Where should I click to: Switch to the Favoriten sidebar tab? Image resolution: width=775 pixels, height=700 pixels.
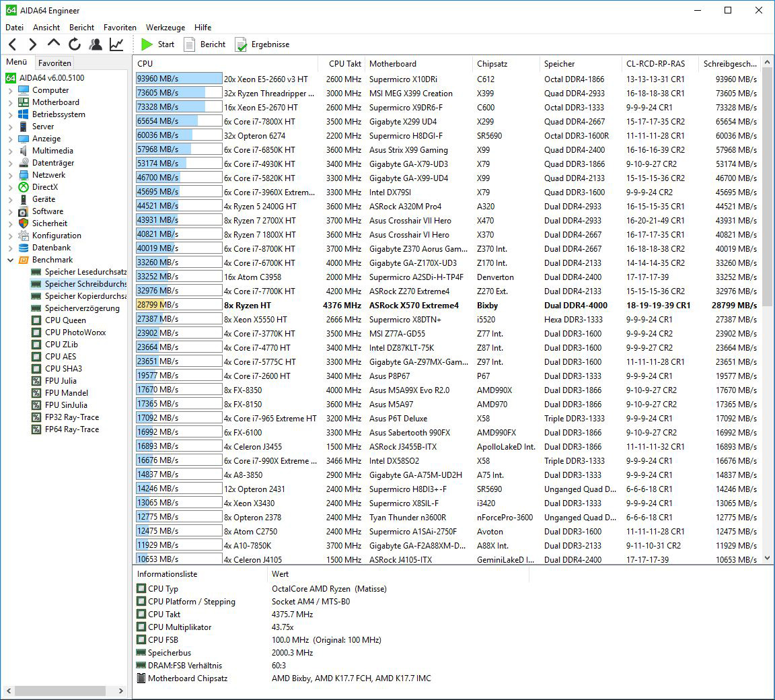pos(54,63)
